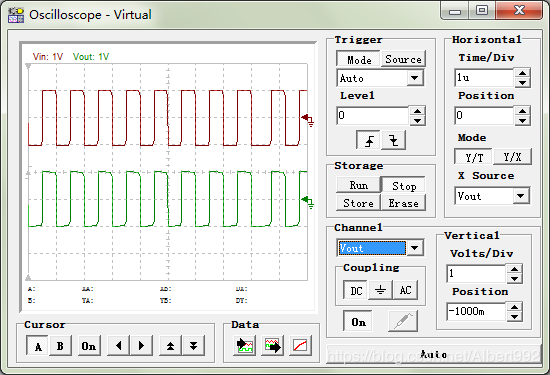Minimize the oscilloscope window

pyautogui.click(x=455, y=11)
